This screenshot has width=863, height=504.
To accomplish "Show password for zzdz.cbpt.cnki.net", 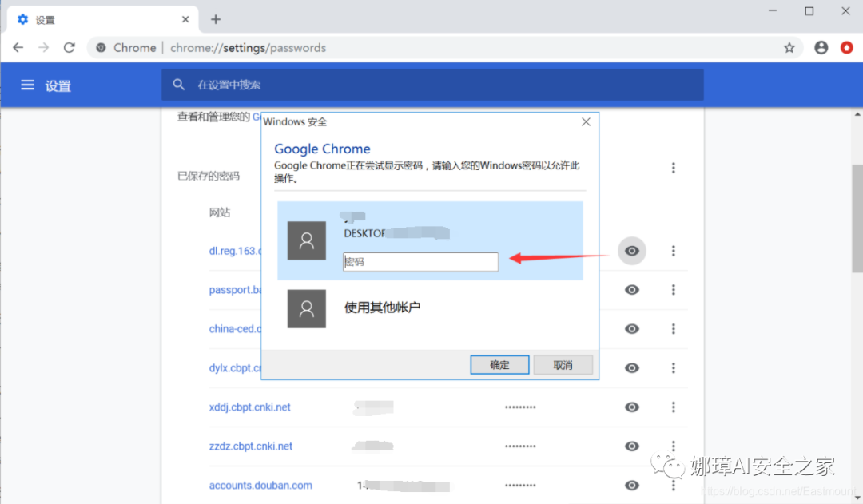I will pyautogui.click(x=632, y=446).
